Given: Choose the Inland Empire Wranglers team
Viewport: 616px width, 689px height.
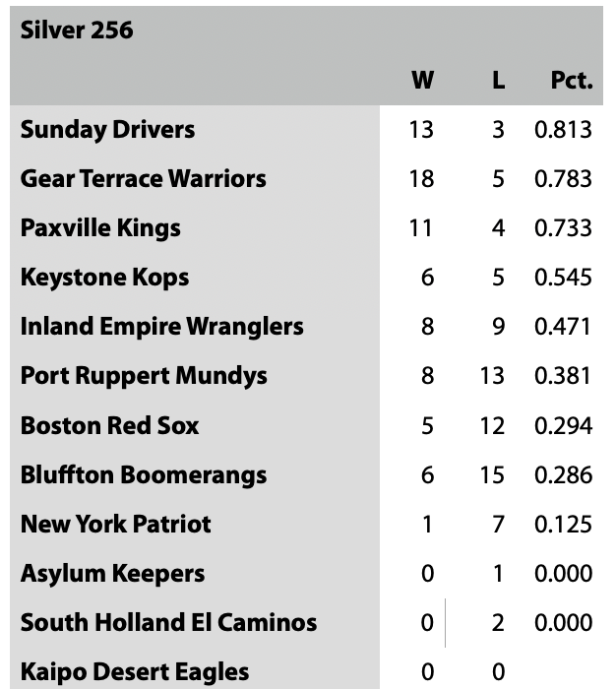Looking at the screenshot, I should [161, 327].
